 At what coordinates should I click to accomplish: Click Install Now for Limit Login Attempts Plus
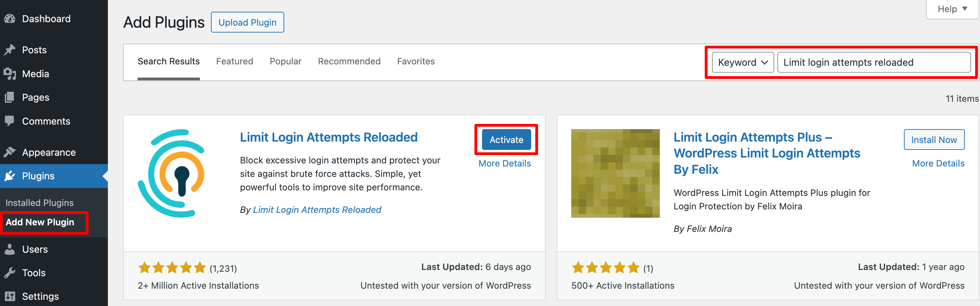coord(934,140)
